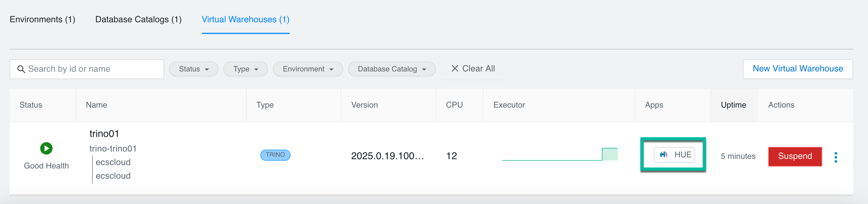Expand the Database Catalog filter dropdown
Image resolution: width=868 pixels, height=204 pixels.
point(391,69)
